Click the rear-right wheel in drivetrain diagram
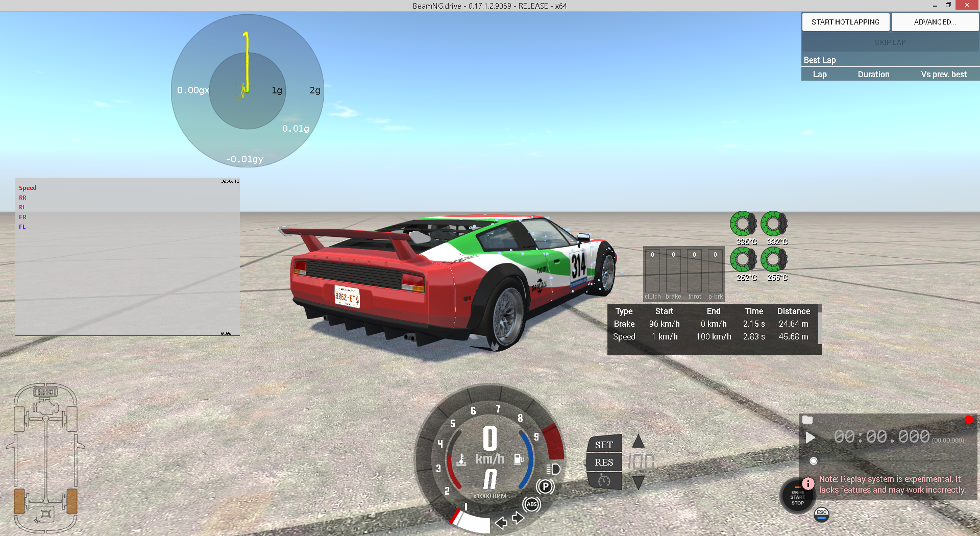 72,501
